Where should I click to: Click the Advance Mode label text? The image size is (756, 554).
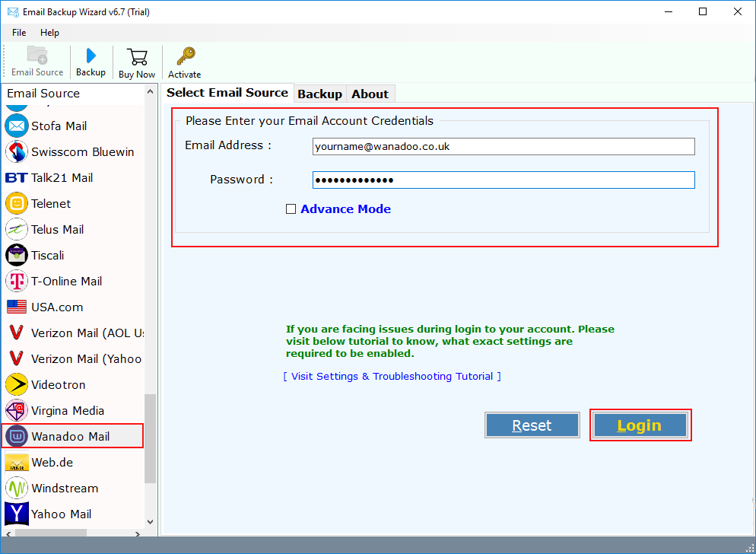346,209
